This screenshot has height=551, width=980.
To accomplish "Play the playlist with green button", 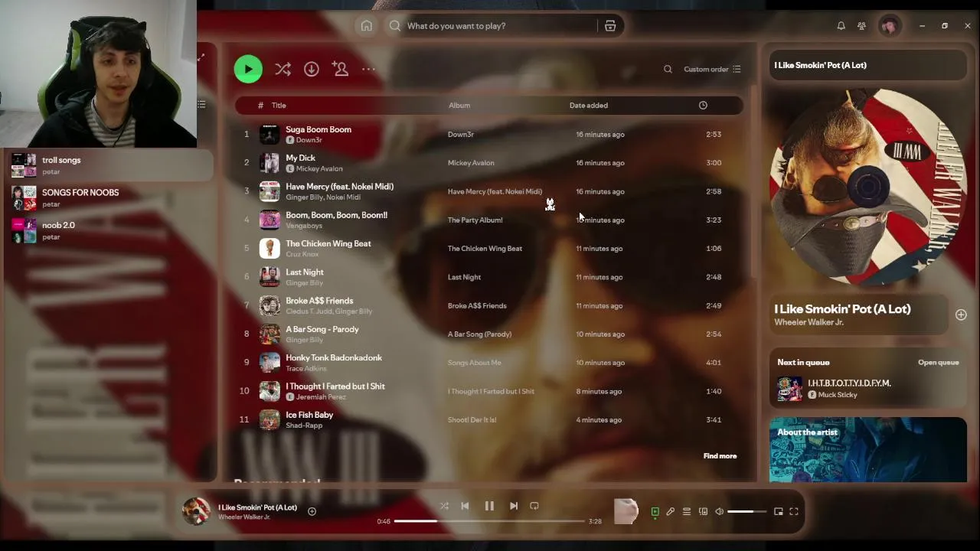I will 248,69.
